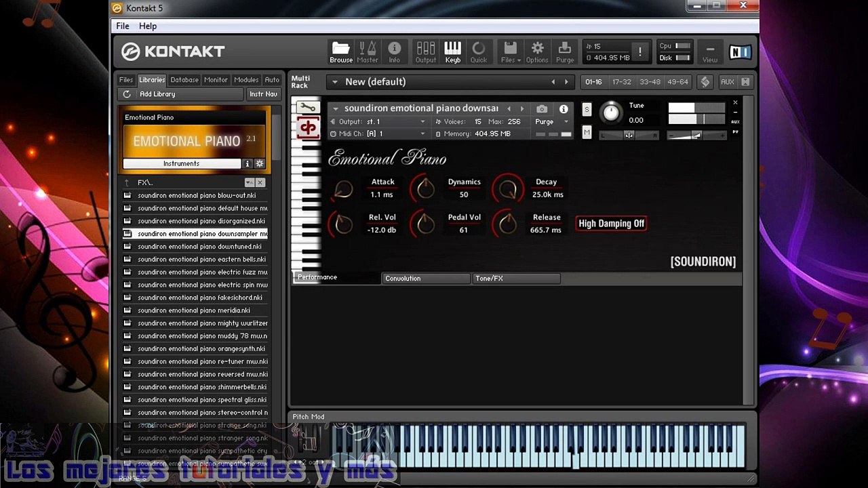
Task: Open the Help menu
Action: click(x=148, y=26)
